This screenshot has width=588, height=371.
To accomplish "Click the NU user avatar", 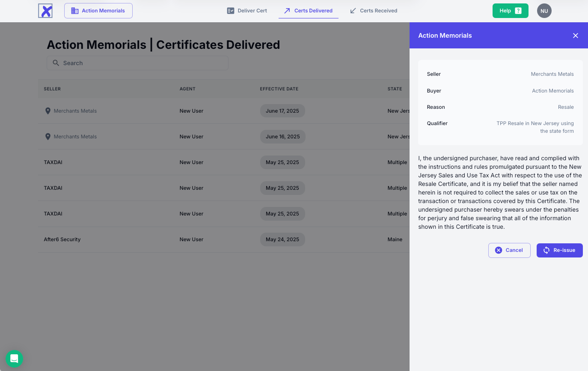I will point(544,11).
